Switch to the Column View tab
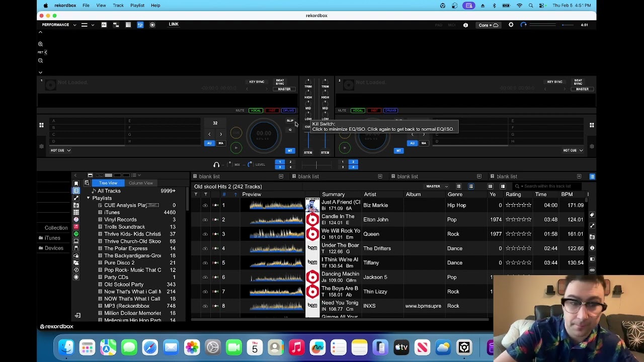The height and width of the screenshot is (362, 644). coord(141,183)
